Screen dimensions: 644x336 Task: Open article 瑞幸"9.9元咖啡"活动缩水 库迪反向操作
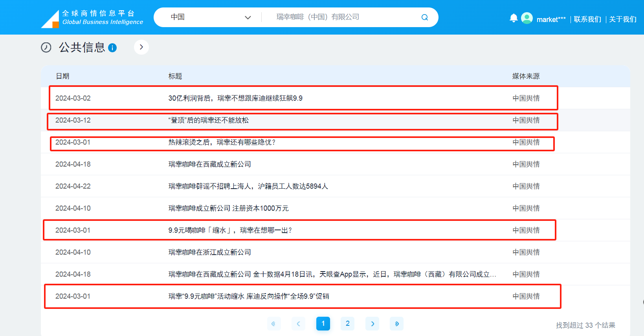tap(249, 296)
